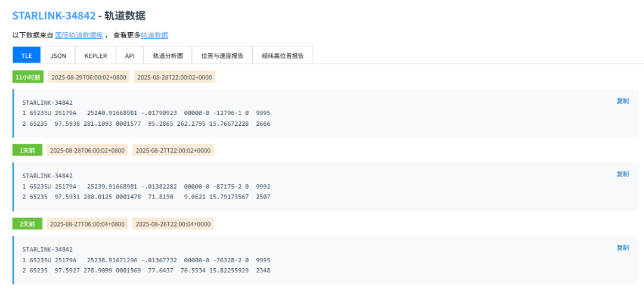Click the green 1天前 badge
The height and width of the screenshot is (301, 644).
[27, 150]
